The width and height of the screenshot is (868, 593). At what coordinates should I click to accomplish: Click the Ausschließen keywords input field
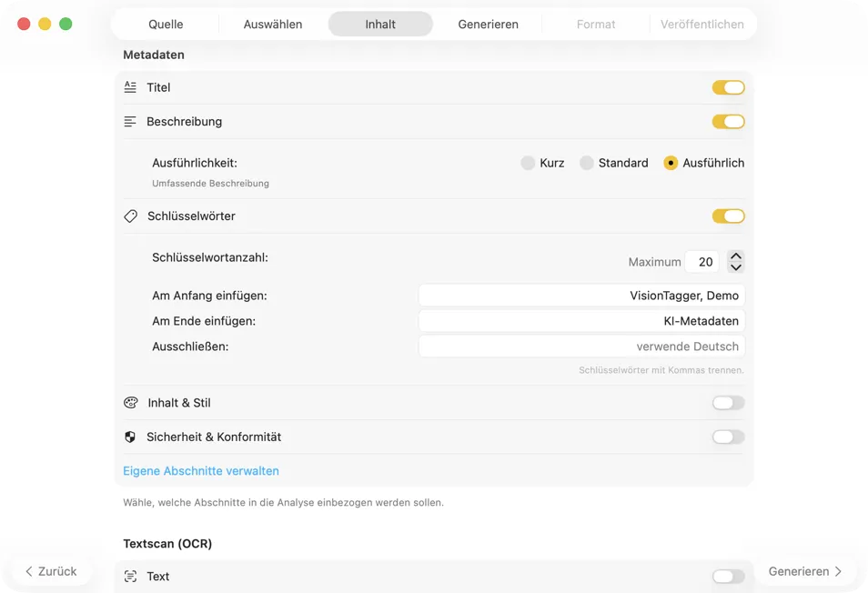click(581, 347)
